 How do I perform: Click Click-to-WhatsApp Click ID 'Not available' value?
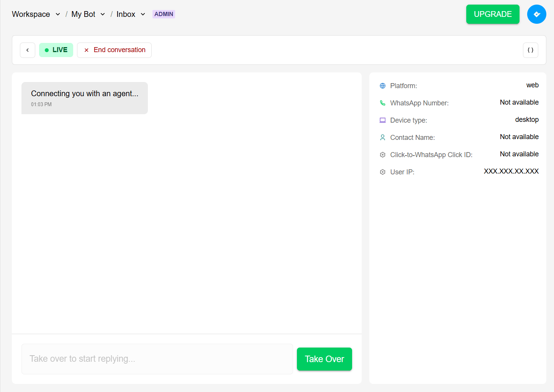click(519, 154)
